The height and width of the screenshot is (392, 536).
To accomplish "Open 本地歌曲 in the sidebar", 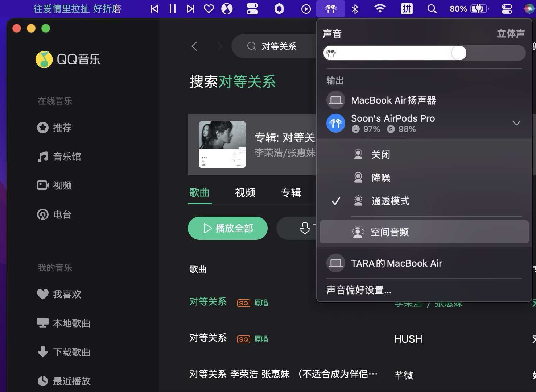I will 64,323.
